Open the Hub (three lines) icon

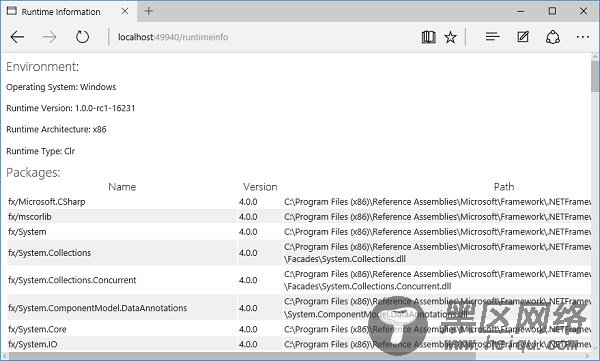[492, 37]
